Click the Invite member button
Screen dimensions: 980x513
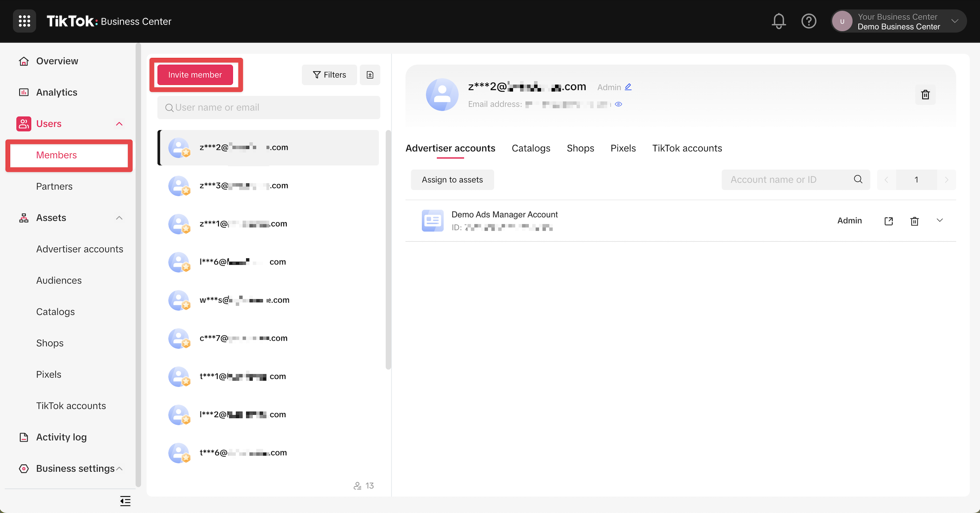195,74
